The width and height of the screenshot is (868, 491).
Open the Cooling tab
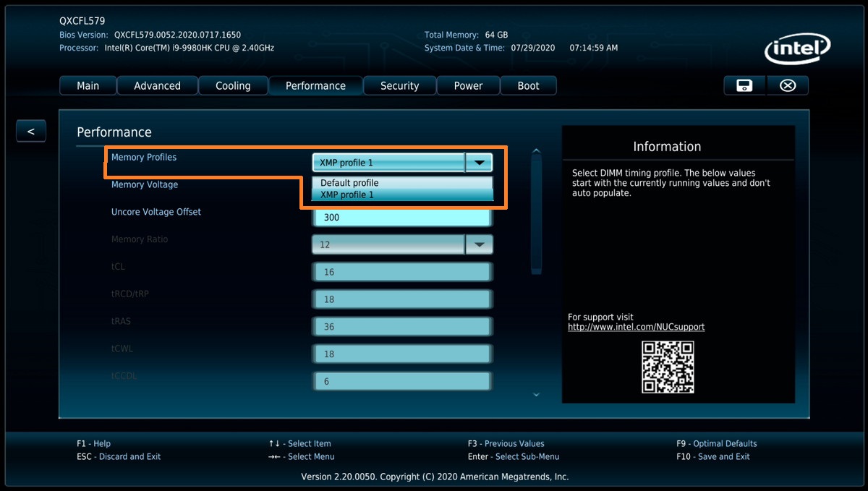click(233, 85)
